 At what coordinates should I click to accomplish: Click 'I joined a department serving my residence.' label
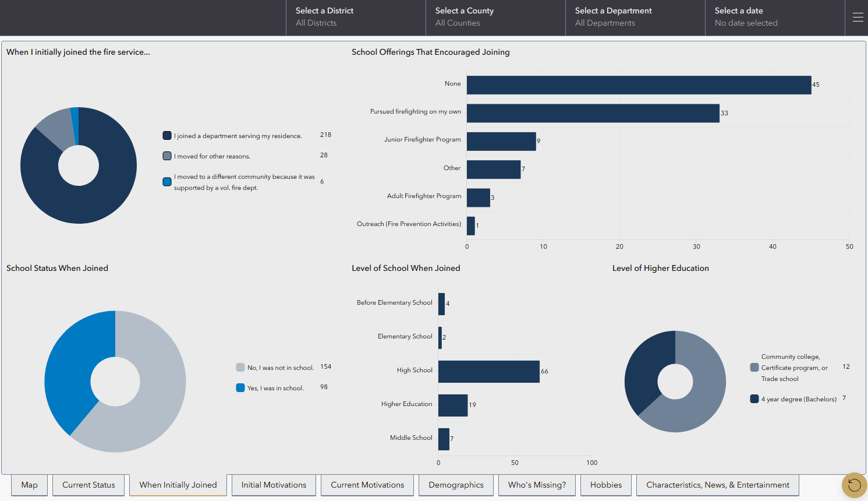(x=238, y=136)
